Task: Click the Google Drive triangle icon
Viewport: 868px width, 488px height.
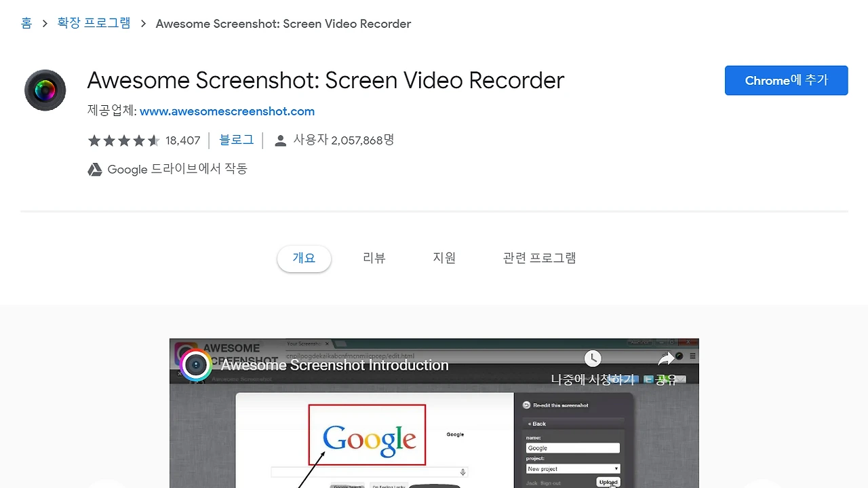Action: point(95,169)
